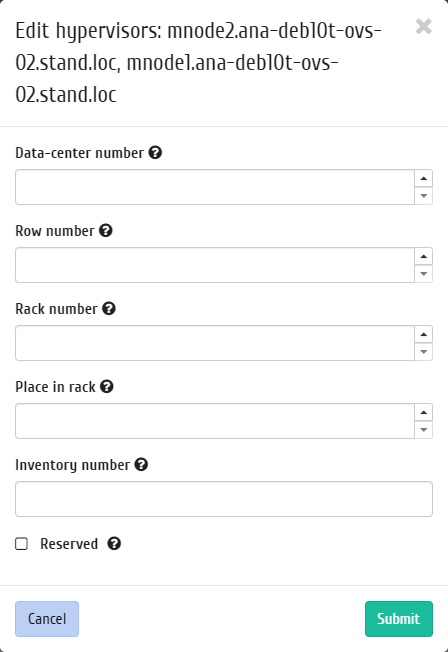The height and width of the screenshot is (652, 448).
Task: Decrease Place in rack using down arrow
Action: (423, 430)
